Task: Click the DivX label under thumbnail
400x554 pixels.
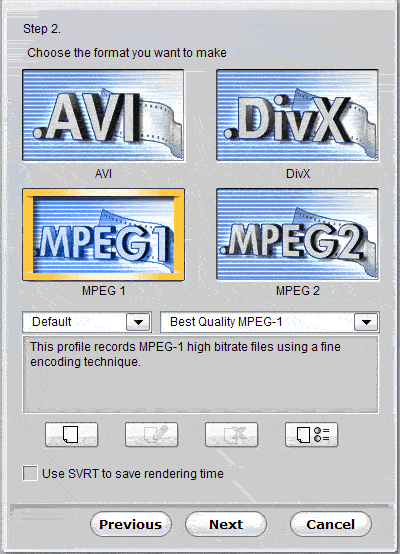Action: (298, 173)
